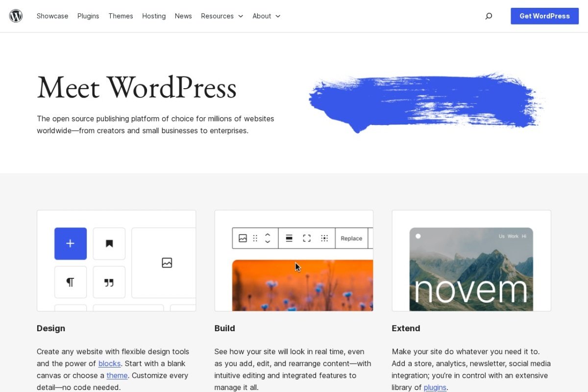Image resolution: width=588 pixels, height=392 pixels.
Task: Click Replace in the Build toolbar
Action: point(351,238)
